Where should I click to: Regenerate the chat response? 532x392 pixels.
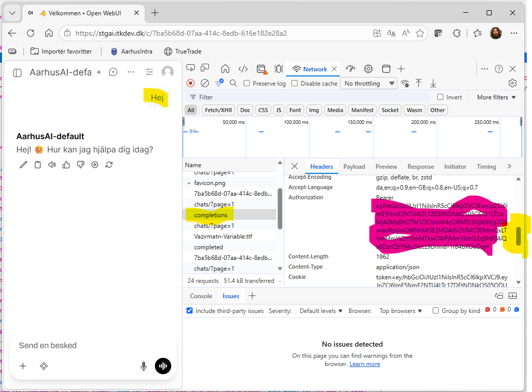pyautogui.click(x=109, y=165)
